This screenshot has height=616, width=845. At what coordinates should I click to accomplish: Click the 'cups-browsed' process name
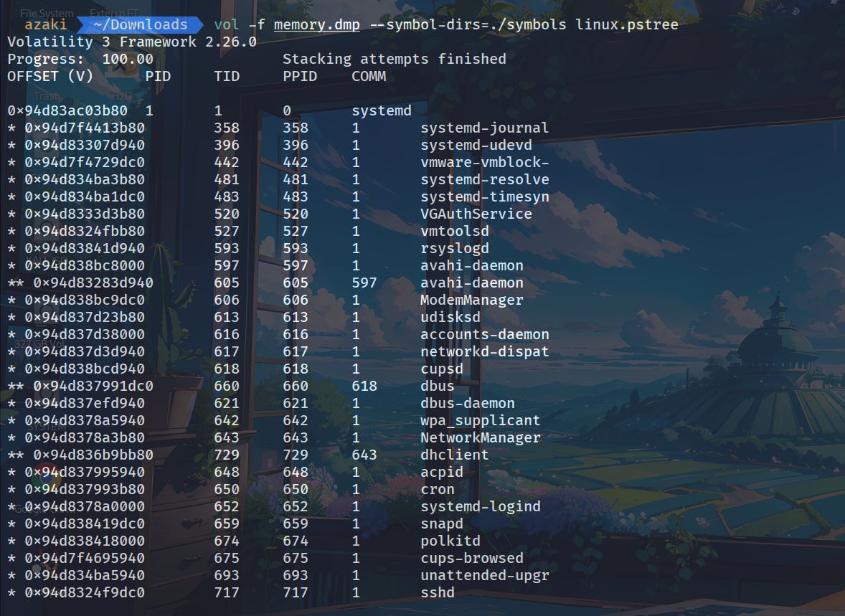[472, 559]
